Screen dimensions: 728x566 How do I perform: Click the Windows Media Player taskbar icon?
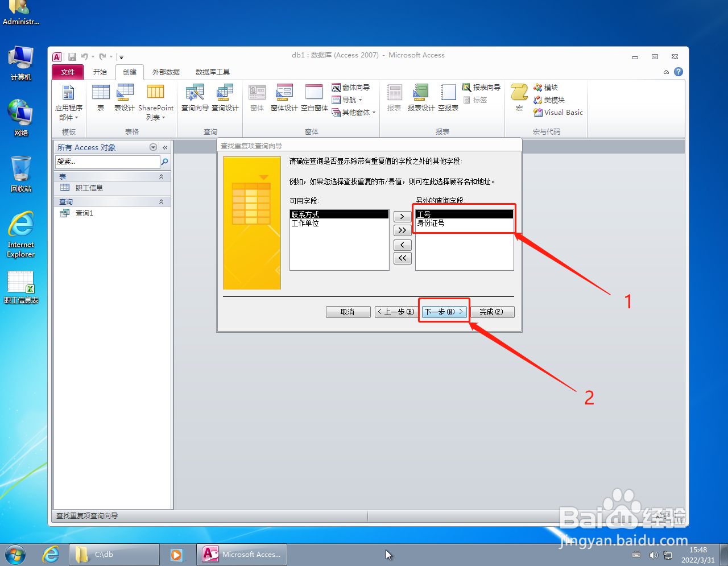[177, 554]
